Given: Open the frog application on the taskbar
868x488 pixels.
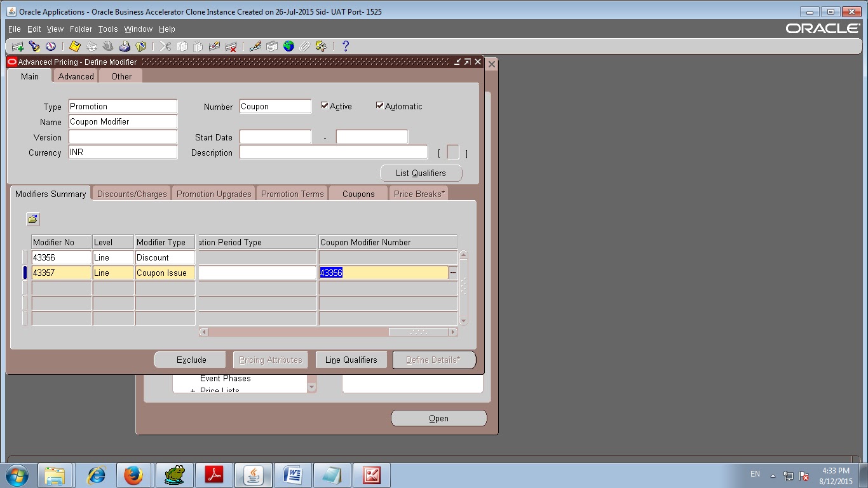Looking at the screenshot, I should pos(174,475).
